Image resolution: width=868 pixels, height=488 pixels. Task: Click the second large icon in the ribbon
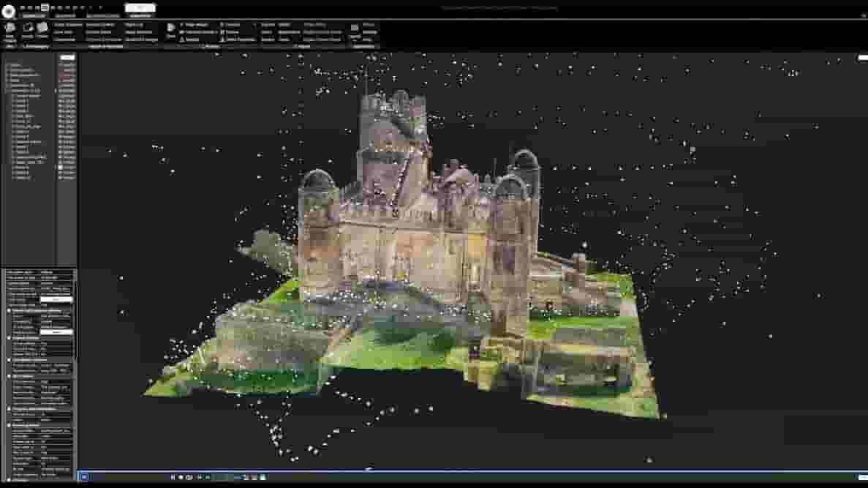click(28, 29)
